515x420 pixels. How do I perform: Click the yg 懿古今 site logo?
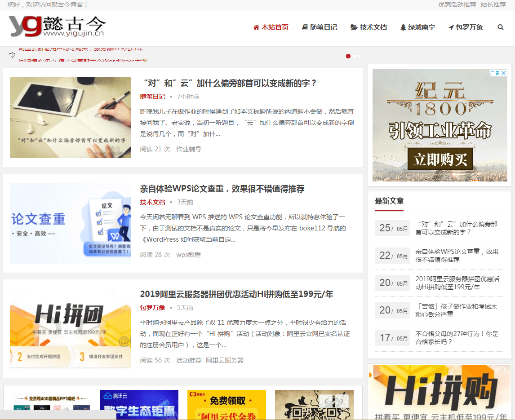point(57,27)
